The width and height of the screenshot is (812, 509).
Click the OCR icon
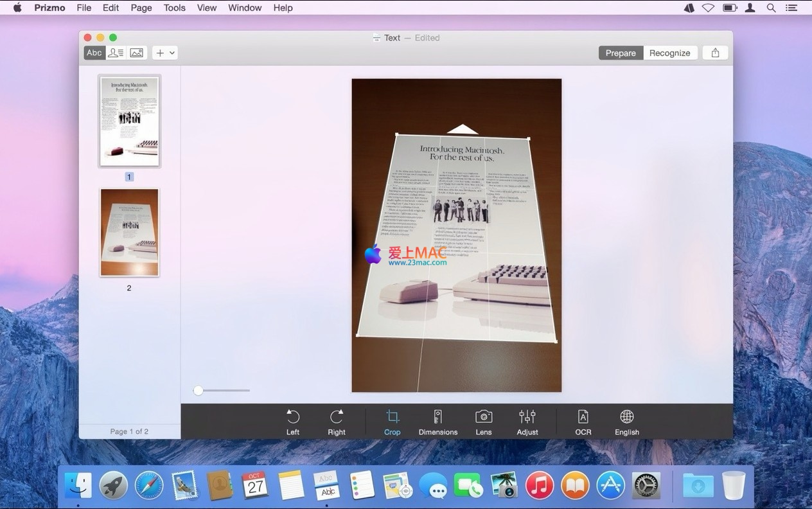[x=583, y=422]
